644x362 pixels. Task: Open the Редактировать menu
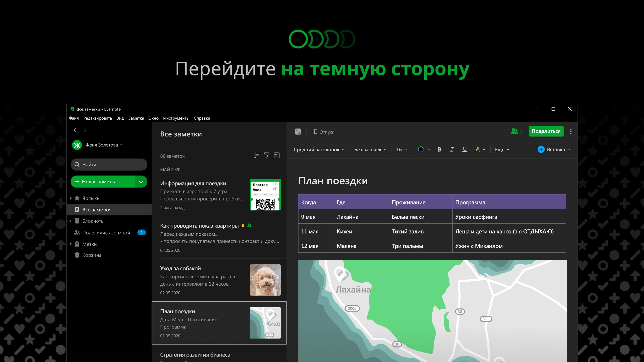click(98, 118)
